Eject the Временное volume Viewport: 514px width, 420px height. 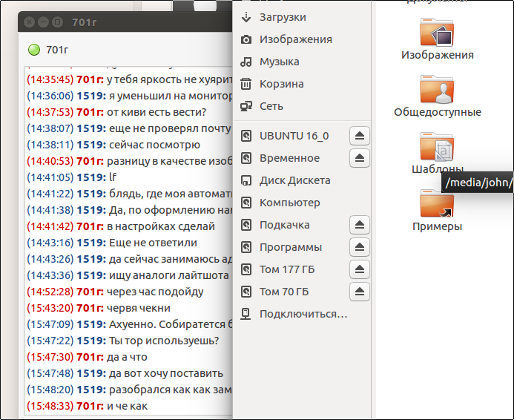(360, 158)
